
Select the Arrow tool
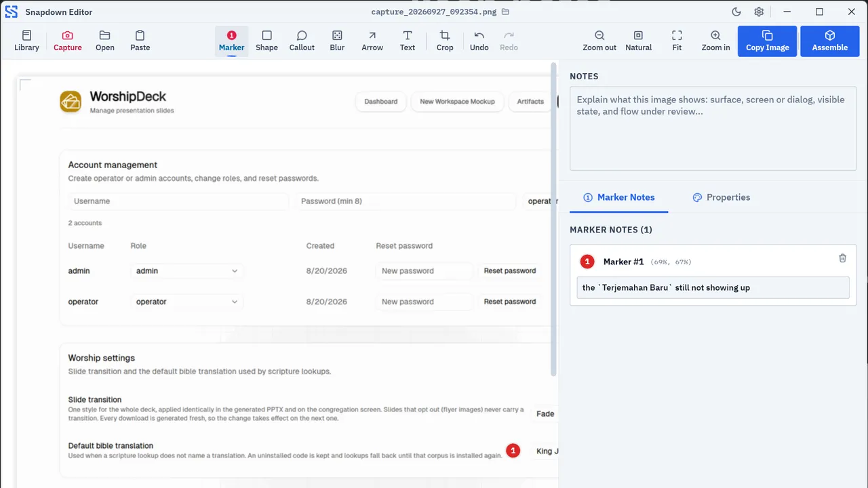pyautogui.click(x=372, y=41)
